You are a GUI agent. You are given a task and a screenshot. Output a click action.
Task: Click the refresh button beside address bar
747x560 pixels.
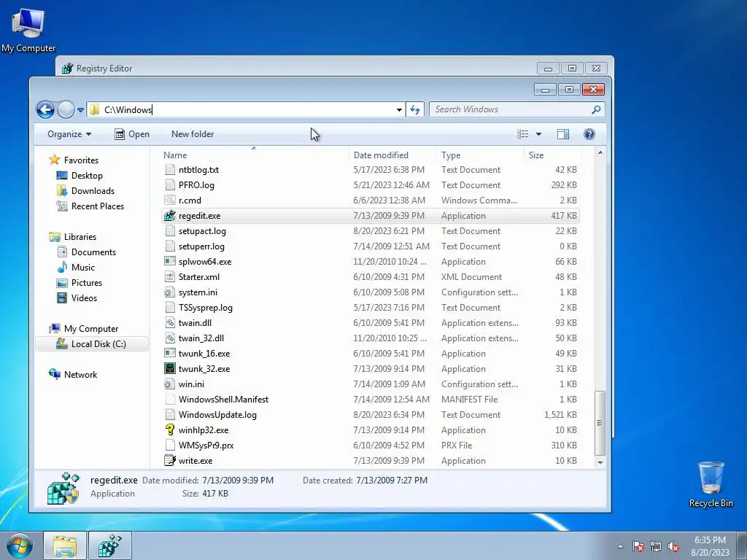[415, 110]
